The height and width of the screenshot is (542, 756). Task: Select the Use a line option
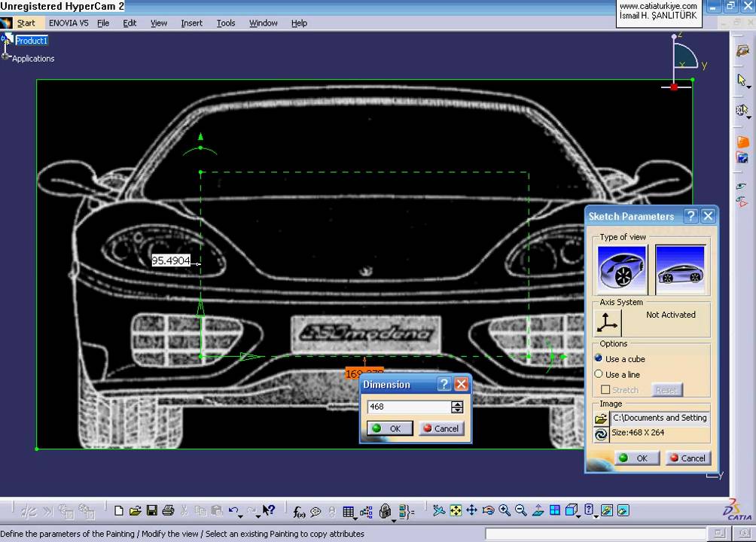[599, 373]
